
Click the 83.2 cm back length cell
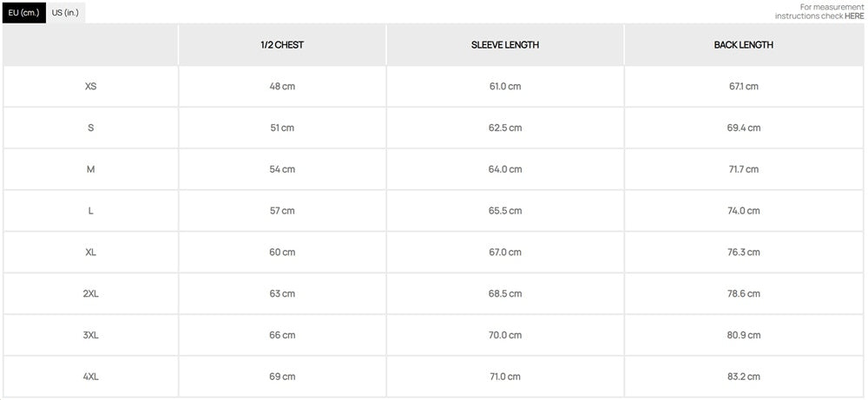point(744,377)
